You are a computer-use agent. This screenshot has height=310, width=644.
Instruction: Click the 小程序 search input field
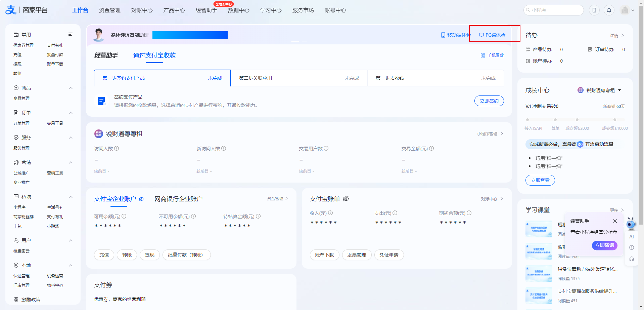tap(554, 10)
